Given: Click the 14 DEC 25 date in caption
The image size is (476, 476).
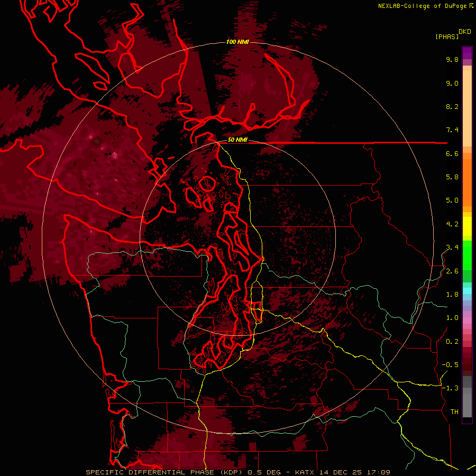Looking at the screenshot, I should click(341, 472).
